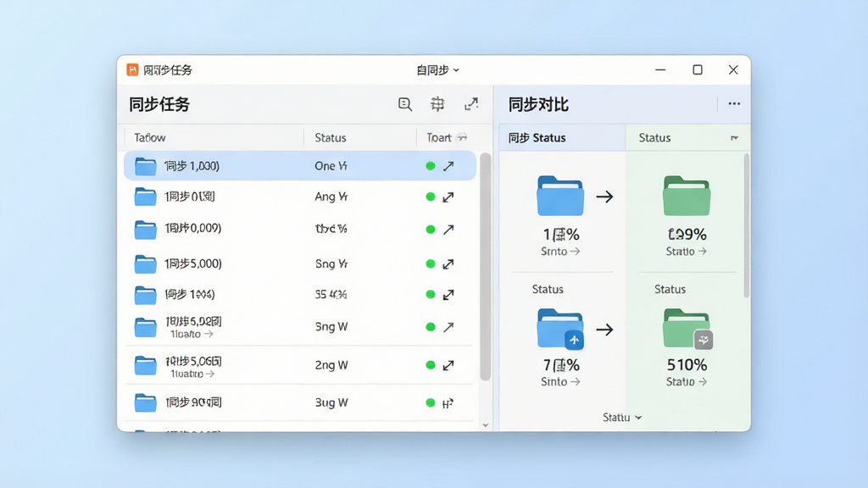The width and height of the screenshot is (868, 488).
Task: Click the arrow between the badged folders
Action: (604, 330)
